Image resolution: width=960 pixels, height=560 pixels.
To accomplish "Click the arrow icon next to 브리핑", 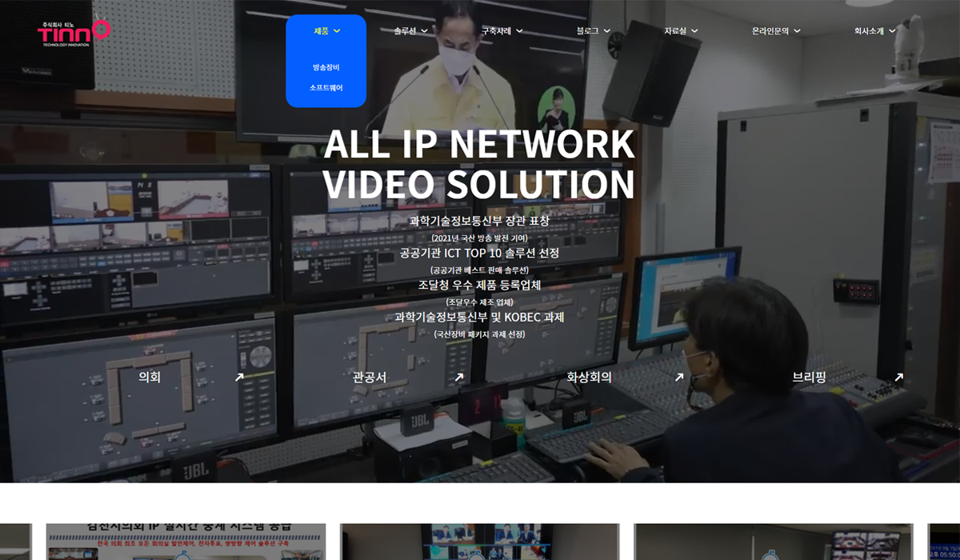I will [899, 378].
